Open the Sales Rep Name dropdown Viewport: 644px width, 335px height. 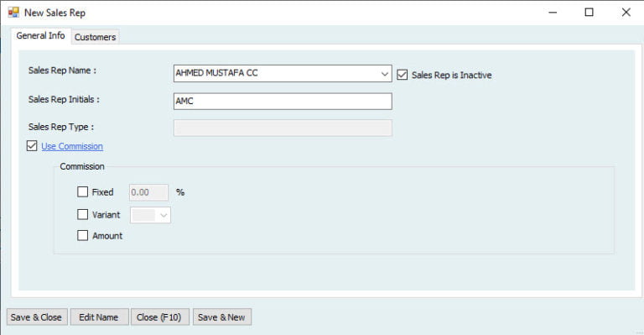[384, 74]
